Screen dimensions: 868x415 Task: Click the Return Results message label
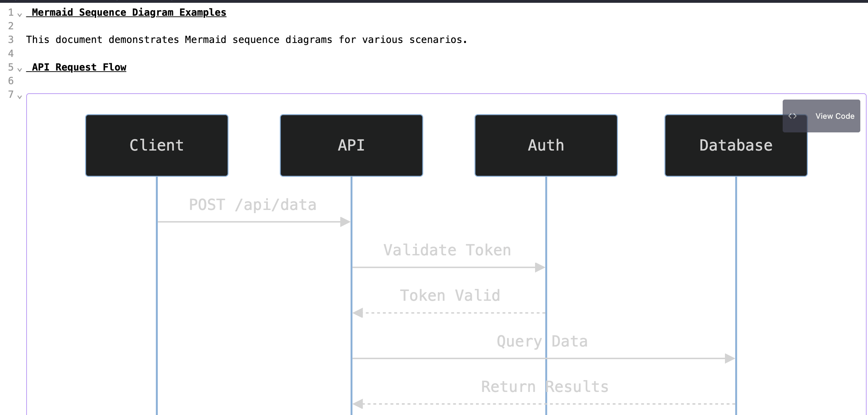(x=545, y=386)
